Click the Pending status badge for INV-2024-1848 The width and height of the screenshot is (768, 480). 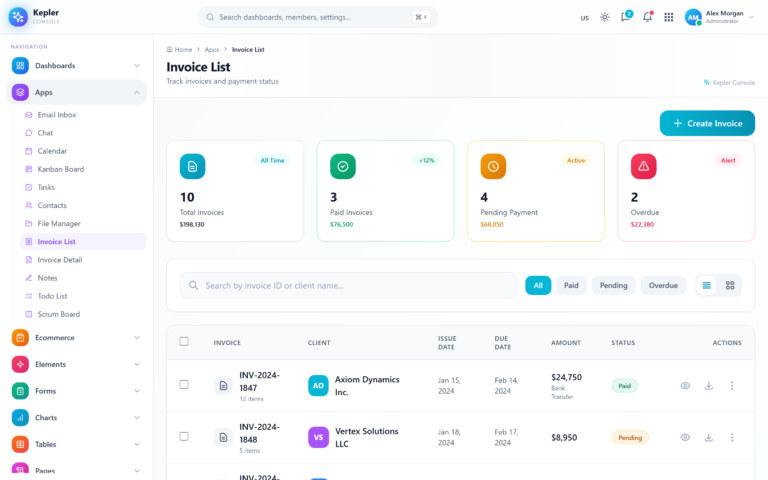[x=630, y=437]
